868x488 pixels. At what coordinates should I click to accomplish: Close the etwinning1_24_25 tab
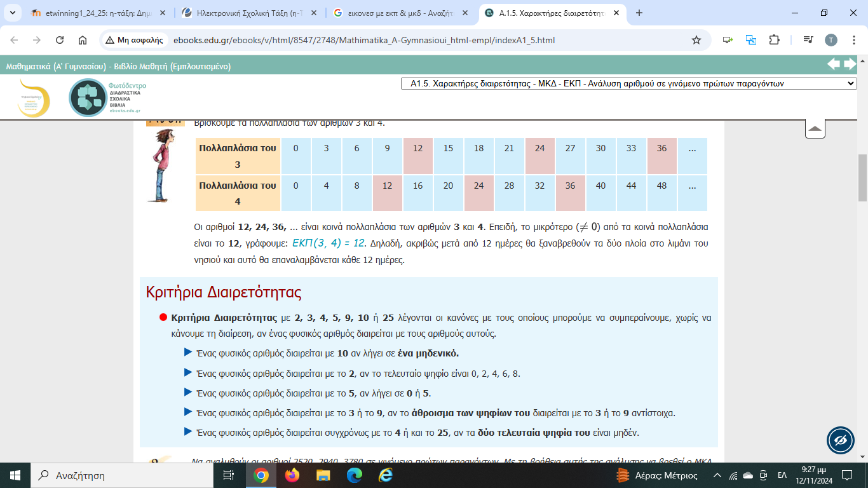coord(161,13)
